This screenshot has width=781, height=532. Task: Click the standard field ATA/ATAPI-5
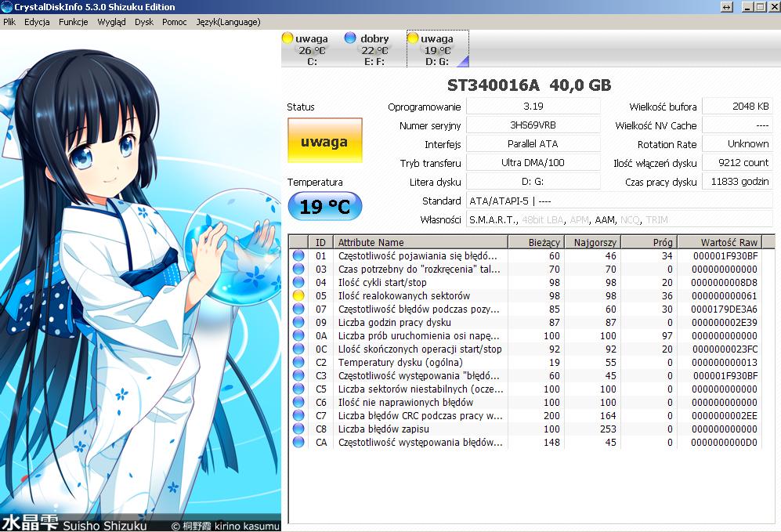(619, 201)
